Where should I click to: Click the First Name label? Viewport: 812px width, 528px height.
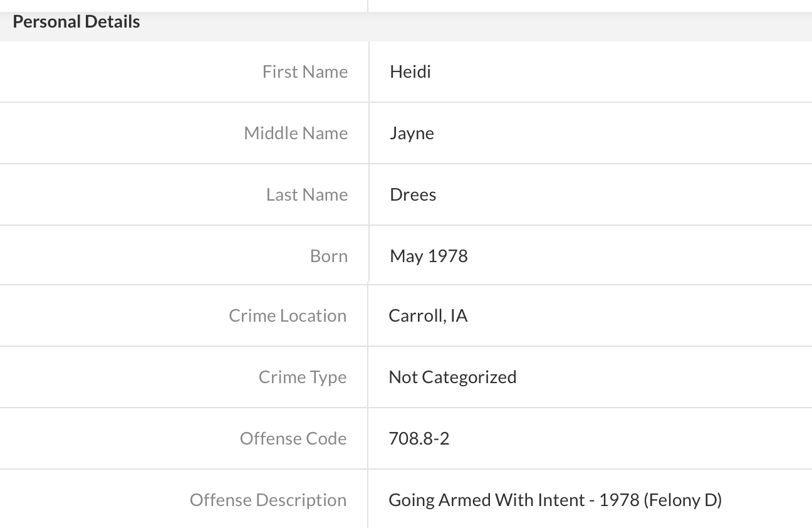(304, 71)
